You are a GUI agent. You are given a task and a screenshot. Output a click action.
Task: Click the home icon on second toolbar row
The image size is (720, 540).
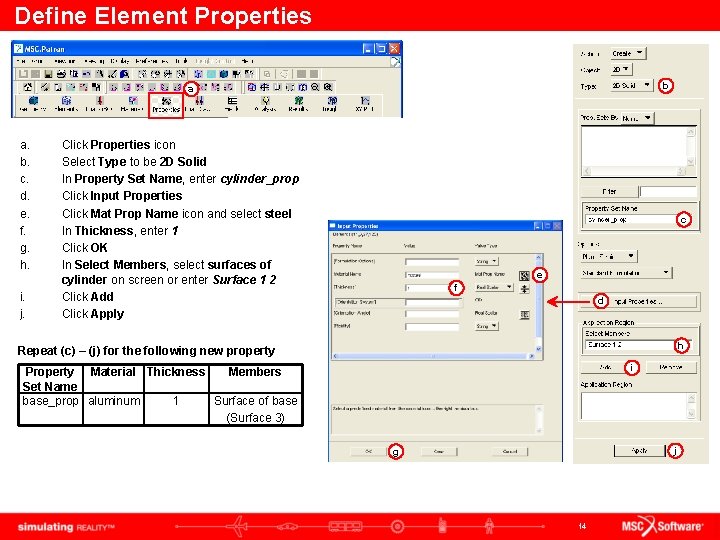tap(28, 87)
